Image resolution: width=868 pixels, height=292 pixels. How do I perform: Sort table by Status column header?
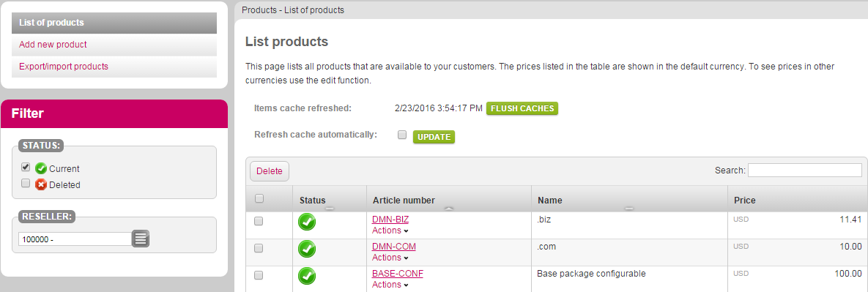(x=312, y=201)
